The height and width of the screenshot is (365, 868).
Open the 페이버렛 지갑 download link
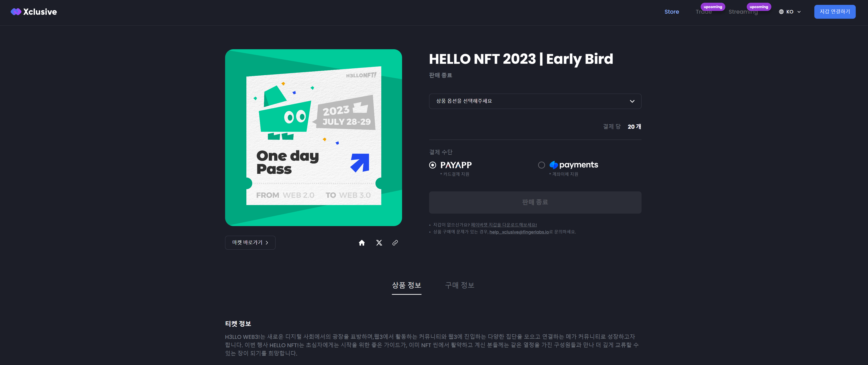pos(504,225)
